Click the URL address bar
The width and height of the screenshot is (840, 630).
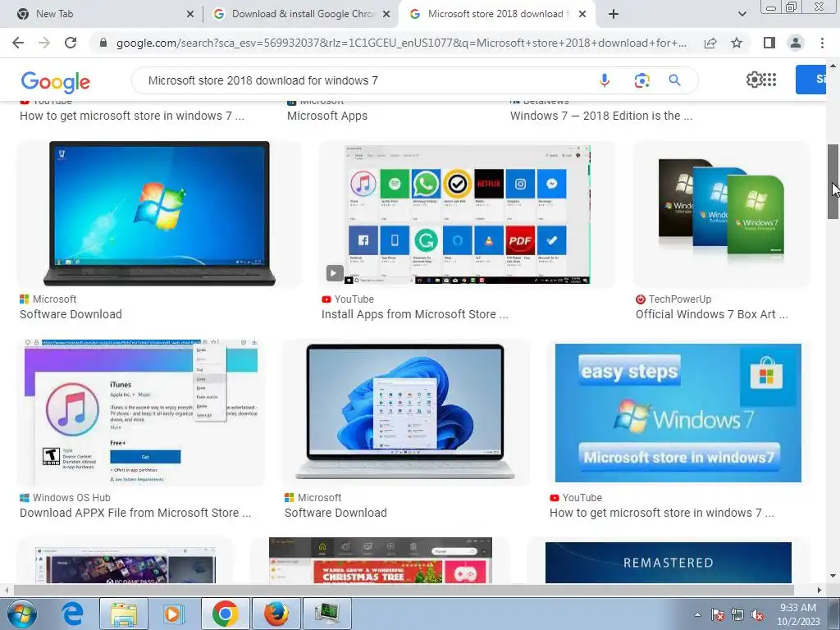point(401,43)
